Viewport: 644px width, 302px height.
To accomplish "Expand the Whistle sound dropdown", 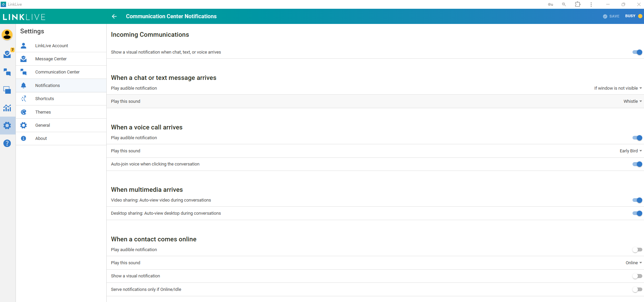I will pyautogui.click(x=632, y=101).
